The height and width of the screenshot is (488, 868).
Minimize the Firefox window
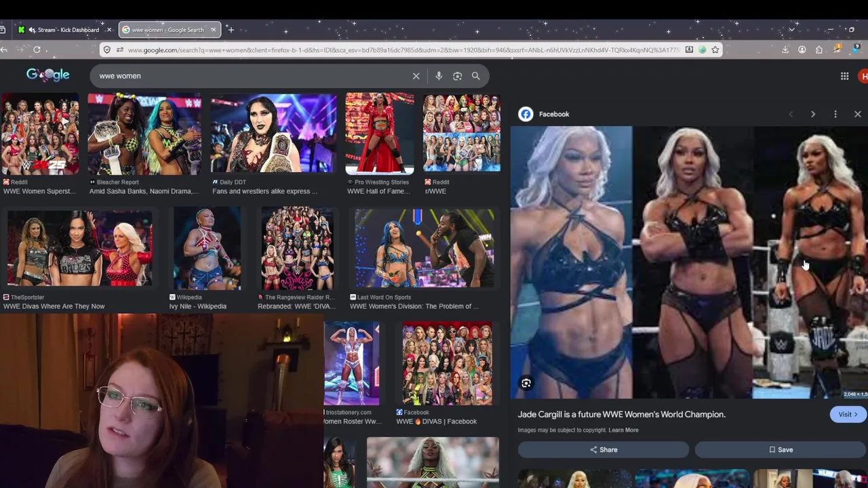[x=831, y=30]
